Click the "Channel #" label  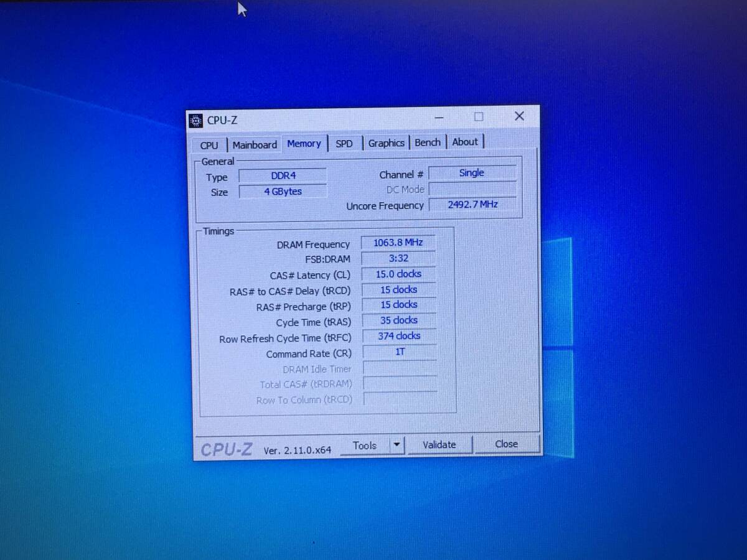point(402,175)
